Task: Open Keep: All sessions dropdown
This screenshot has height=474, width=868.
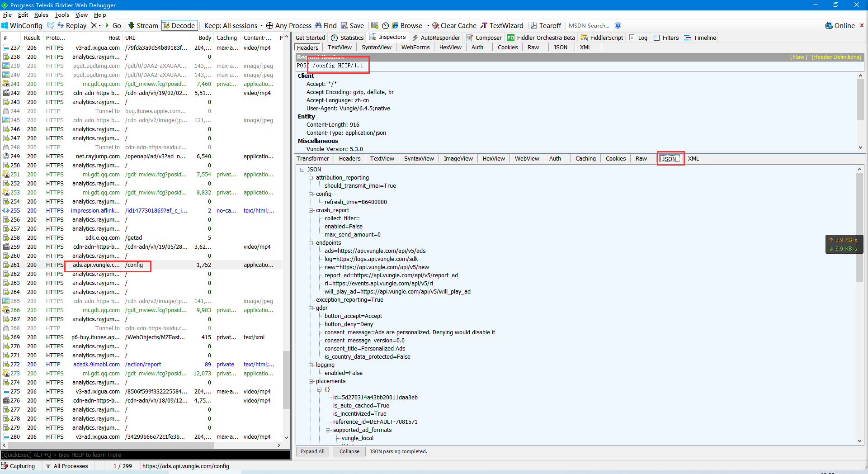Action: [234, 26]
